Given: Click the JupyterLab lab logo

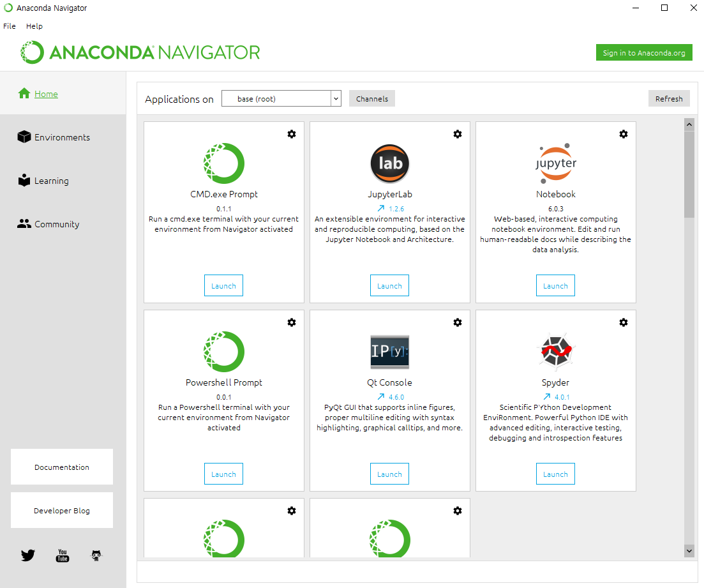Looking at the screenshot, I should coord(390,163).
